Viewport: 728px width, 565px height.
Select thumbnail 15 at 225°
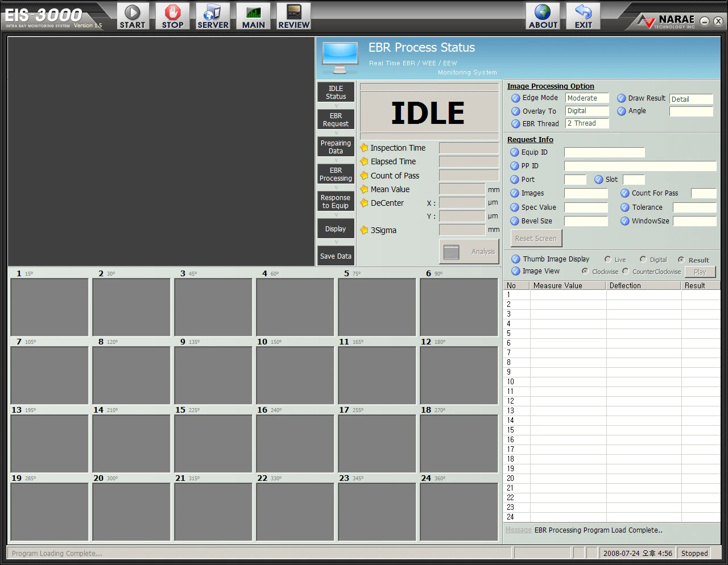213,443
